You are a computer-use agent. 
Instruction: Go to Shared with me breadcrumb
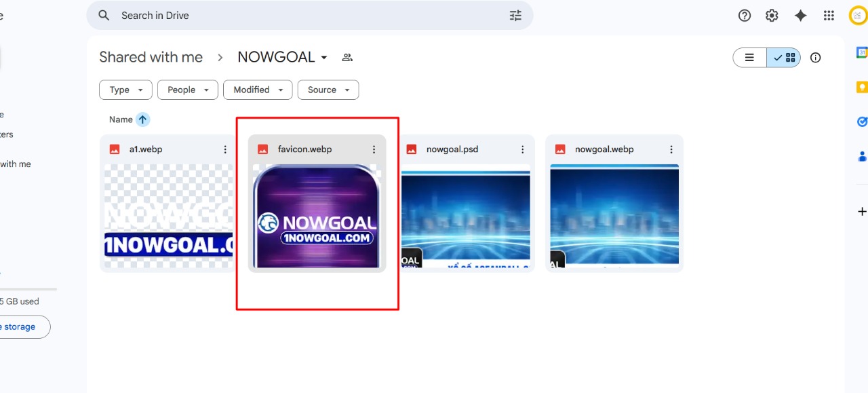pyautogui.click(x=151, y=58)
